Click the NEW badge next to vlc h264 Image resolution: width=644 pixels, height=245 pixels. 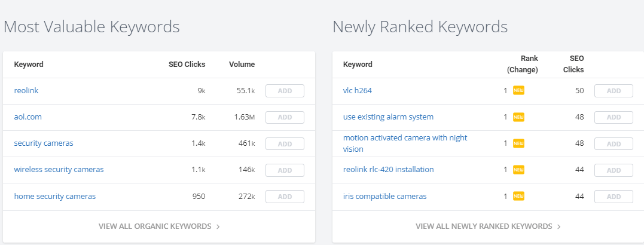(518, 91)
